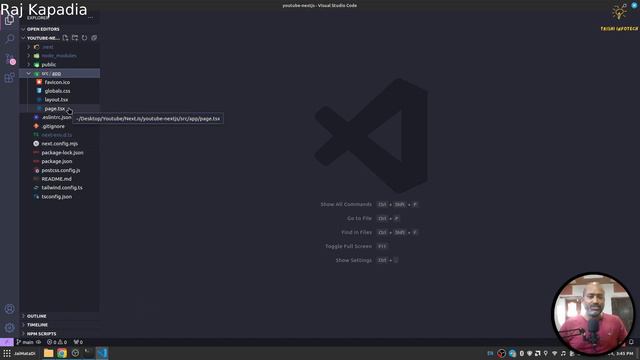Click the Go to File hint in the editor
The width and height of the screenshot is (640, 360).
pyautogui.click(x=373, y=218)
